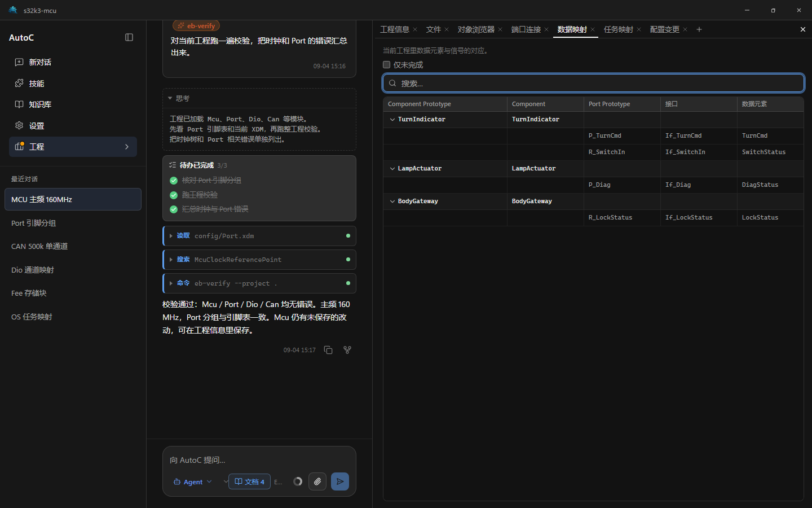This screenshot has width=812, height=508.
Task: Collapse the BodyGateway row
Action: (392, 202)
